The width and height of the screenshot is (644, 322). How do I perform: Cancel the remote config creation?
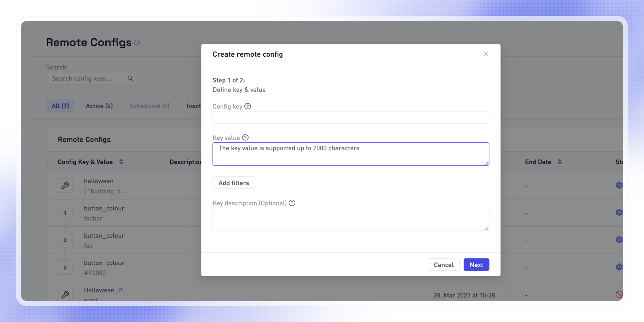(443, 264)
